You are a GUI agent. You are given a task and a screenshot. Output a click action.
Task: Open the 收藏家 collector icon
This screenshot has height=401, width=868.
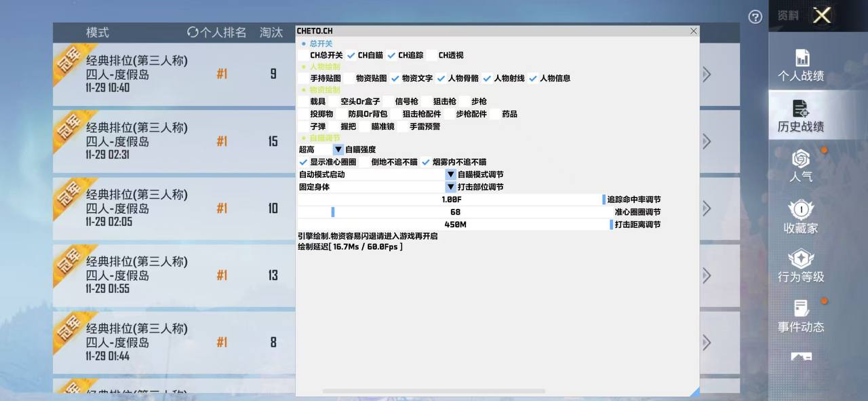801,216
